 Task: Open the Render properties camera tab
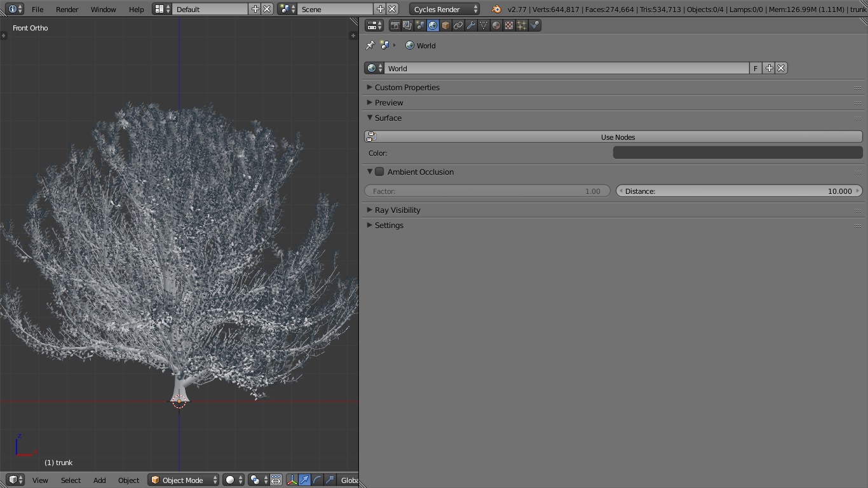coord(395,25)
